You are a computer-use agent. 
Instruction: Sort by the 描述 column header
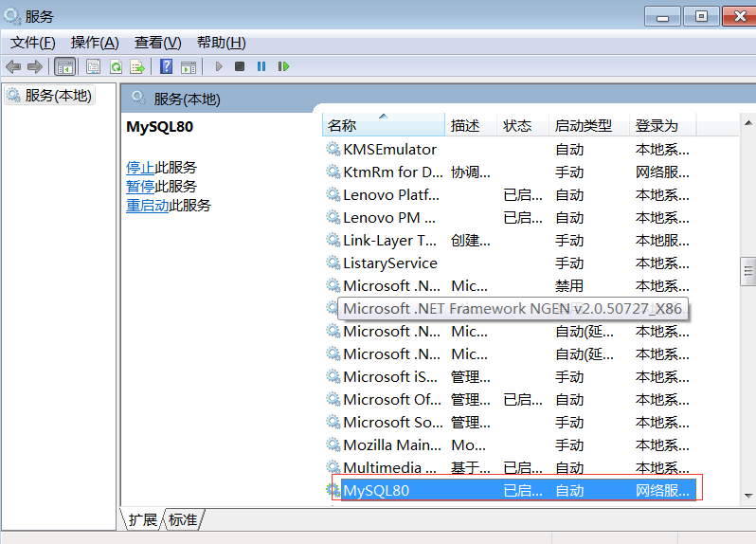tap(471, 125)
